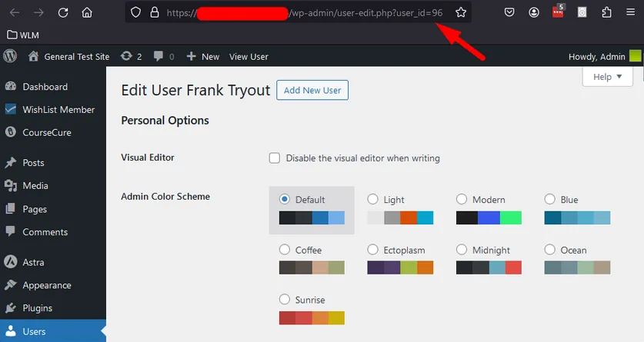Click the Modern scheme color palette
Viewport: 644px width, 342px height.
pos(489,217)
